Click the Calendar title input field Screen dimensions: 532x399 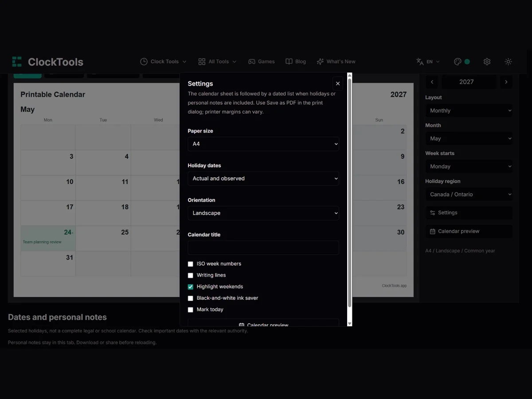pos(263,248)
